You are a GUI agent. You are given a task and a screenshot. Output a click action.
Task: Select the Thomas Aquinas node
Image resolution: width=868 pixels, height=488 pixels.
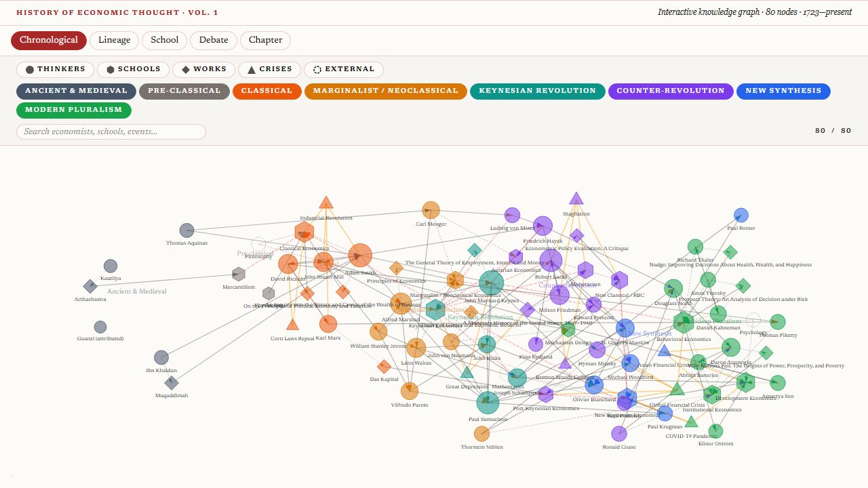(x=186, y=230)
